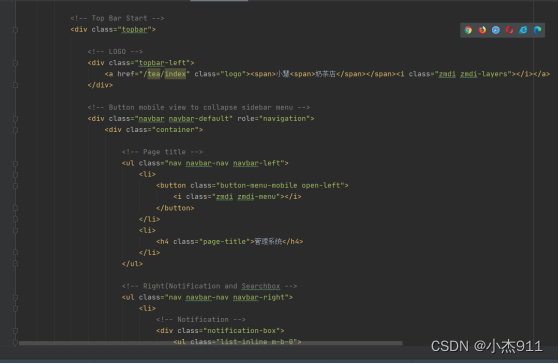The width and height of the screenshot is (559, 364).
Task: Collapse the button-menu-mobile button fold marker
Action: [15, 186]
